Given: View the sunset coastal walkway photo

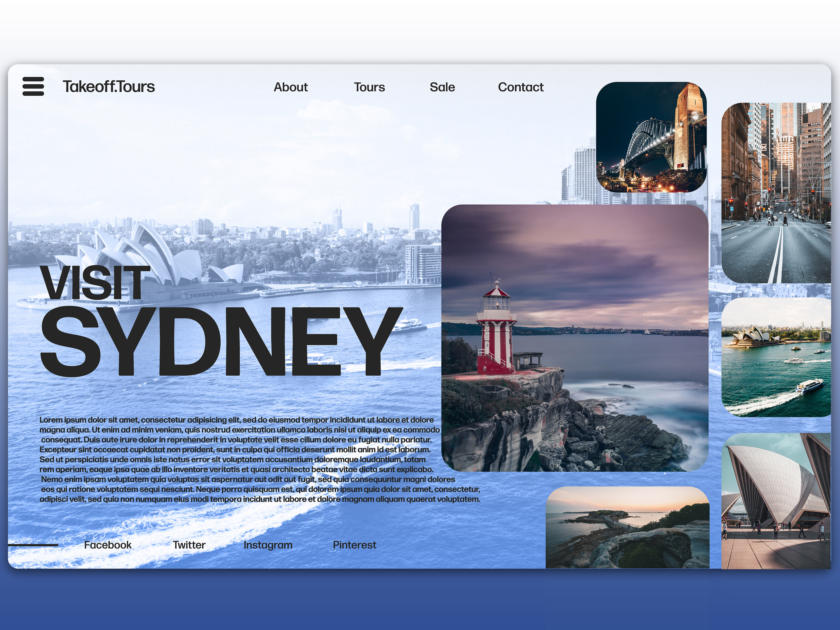Looking at the screenshot, I should 627,528.
